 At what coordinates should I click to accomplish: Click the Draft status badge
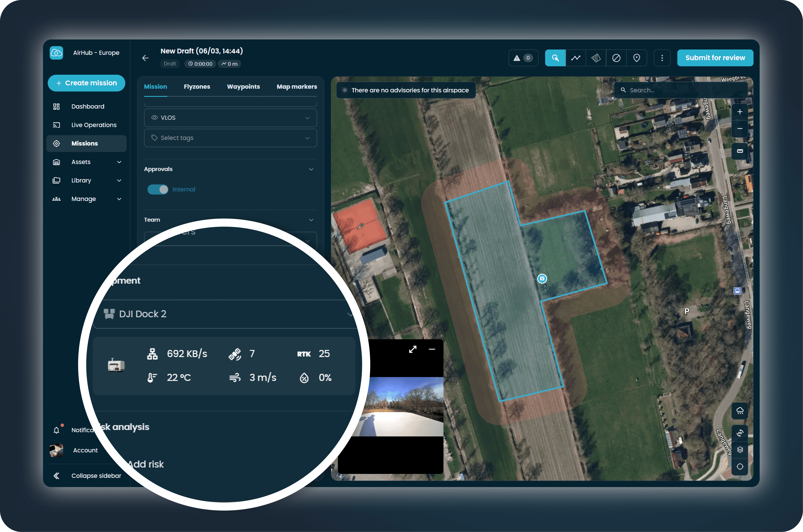[170, 64]
